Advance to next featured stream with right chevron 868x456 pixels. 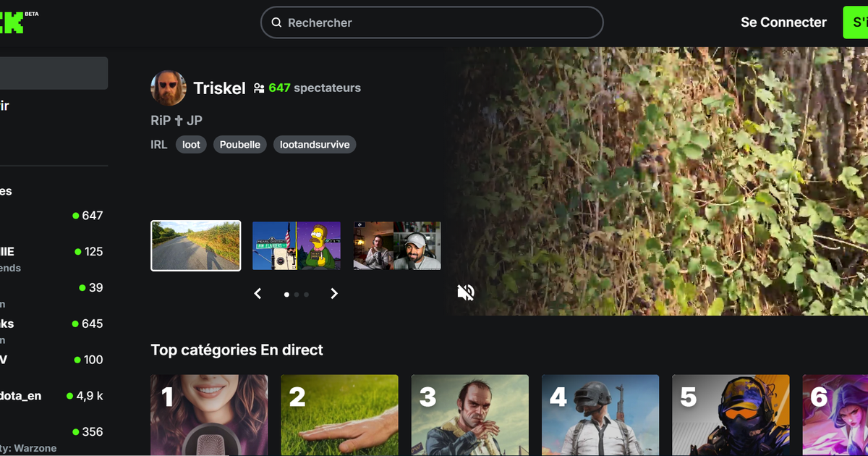point(334,294)
